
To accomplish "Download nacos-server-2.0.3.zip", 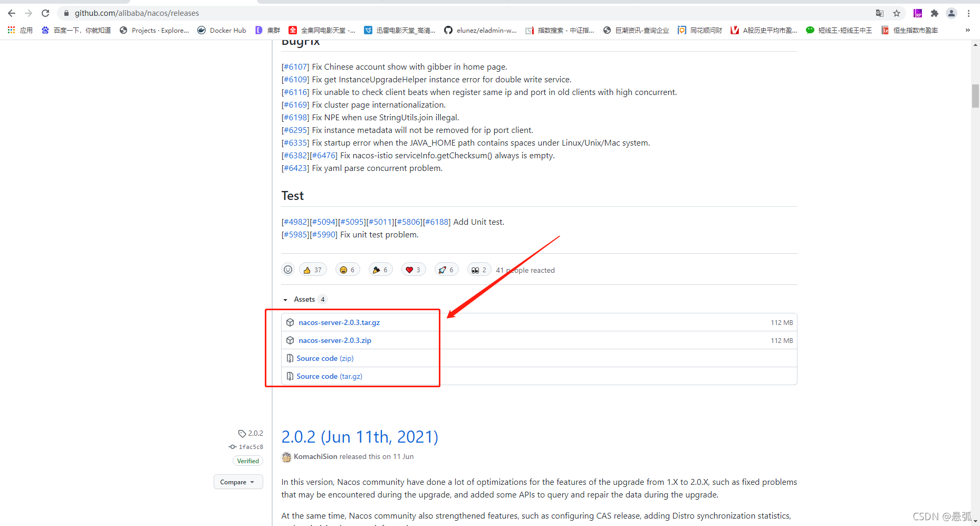I will coord(335,340).
